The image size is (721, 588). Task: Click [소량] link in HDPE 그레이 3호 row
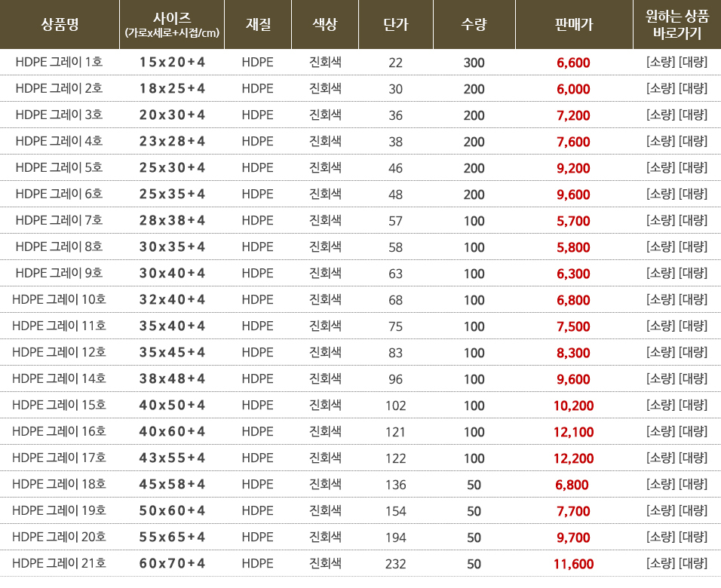661,115
